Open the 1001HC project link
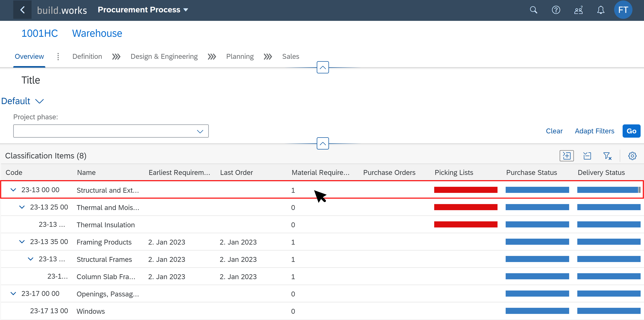The width and height of the screenshot is (644, 320). (x=40, y=33)
